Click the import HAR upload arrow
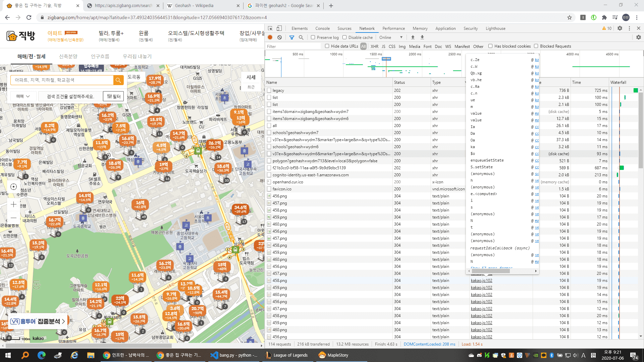This screenshot has width=644, height=362. click(x=413, y=37)
